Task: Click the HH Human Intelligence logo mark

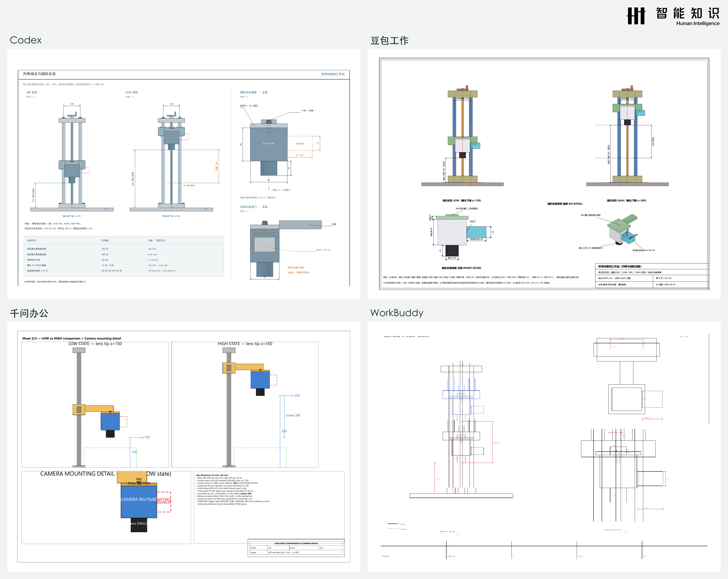Action: click(636, 16)
